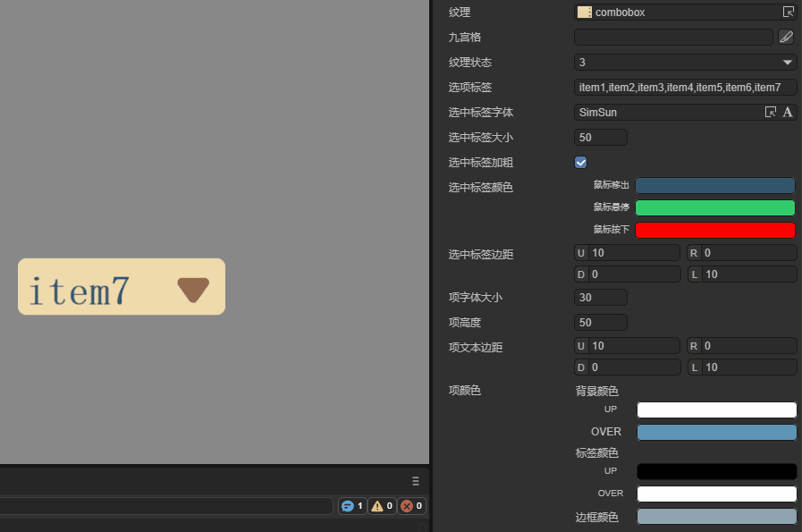Click the 选项标签 items input field
This screenshot has height=532, width=802.
(x=685, y=88)
